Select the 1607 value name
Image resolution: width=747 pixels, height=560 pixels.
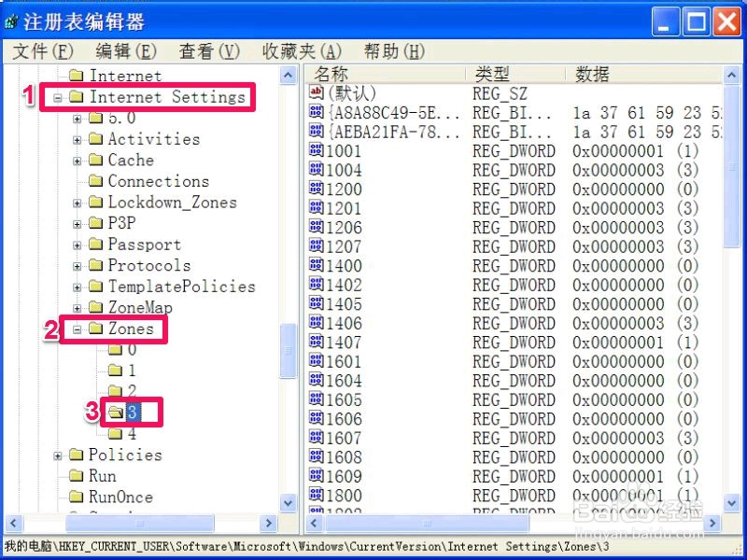coord(344,438)
